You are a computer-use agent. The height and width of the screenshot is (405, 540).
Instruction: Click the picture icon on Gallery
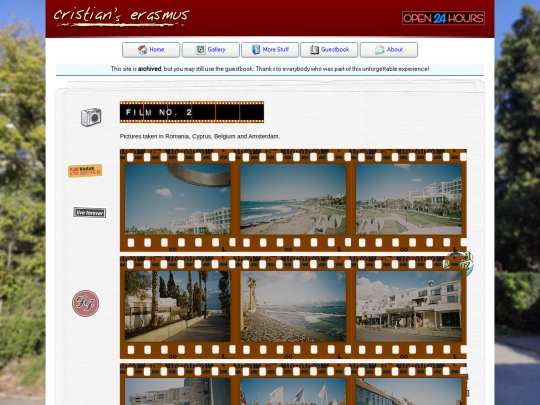click(x=200, y=50)
